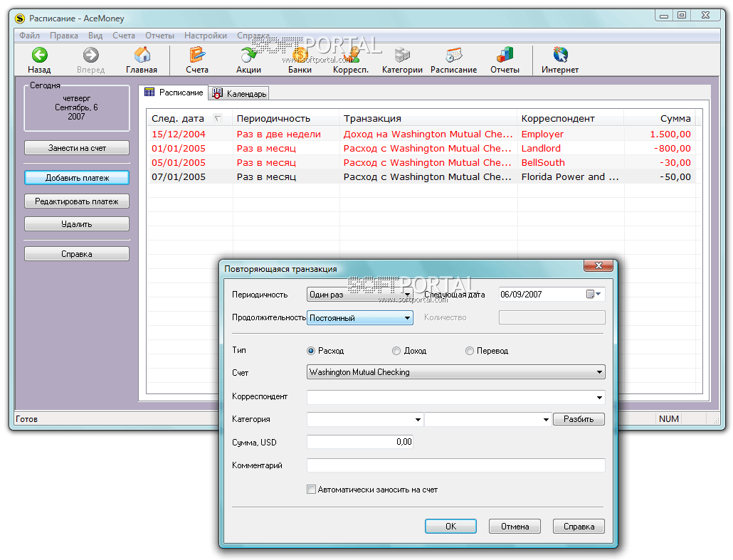Open the Интернет toolbar icon
Image resolution: width=733 pixels, height=560 pixels.
560,55
